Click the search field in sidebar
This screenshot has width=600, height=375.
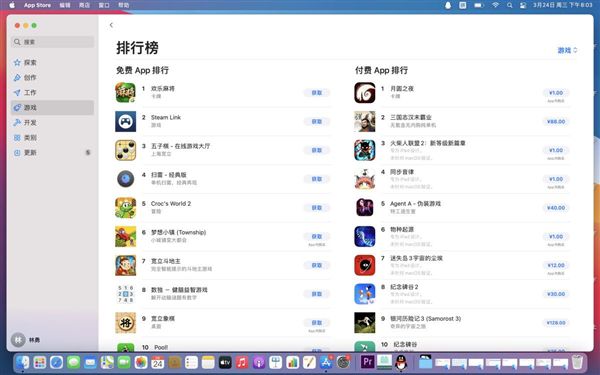[x=53, y=42]
